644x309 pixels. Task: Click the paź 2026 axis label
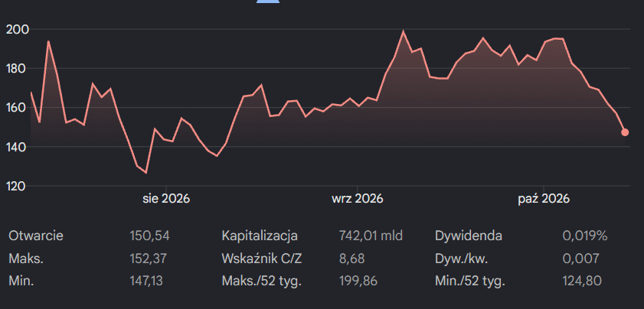544,199
